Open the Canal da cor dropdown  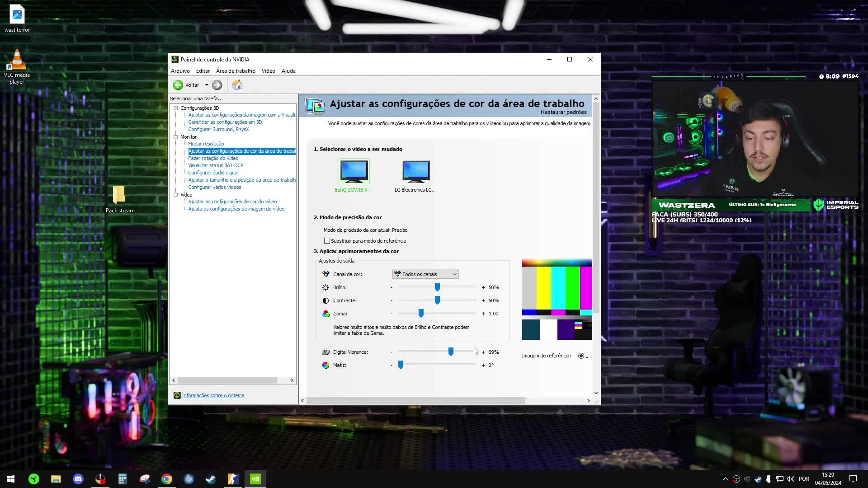pyautogui.click(x=425, y=274)
